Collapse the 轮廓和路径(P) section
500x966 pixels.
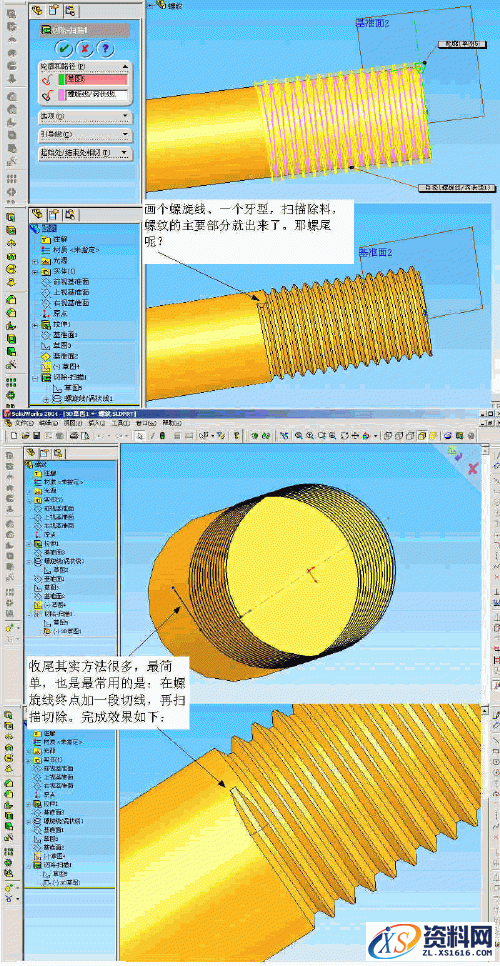pyautogui.click(x=124, y=66)
